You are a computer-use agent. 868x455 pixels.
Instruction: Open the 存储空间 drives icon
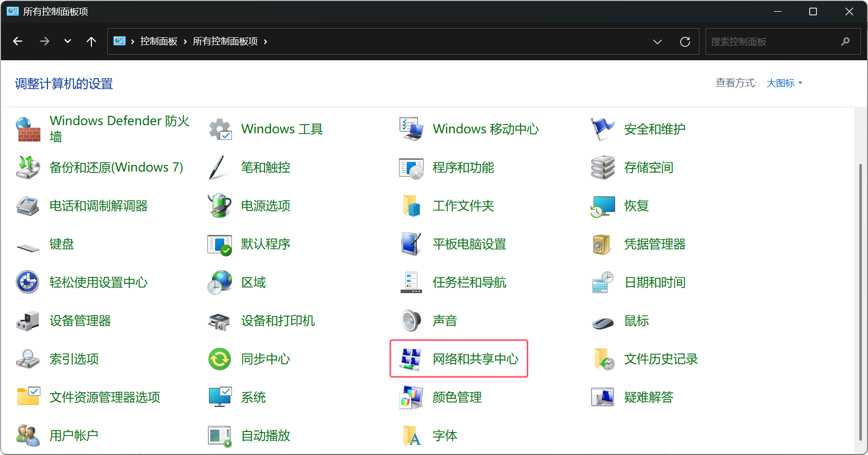click(603, 167)
